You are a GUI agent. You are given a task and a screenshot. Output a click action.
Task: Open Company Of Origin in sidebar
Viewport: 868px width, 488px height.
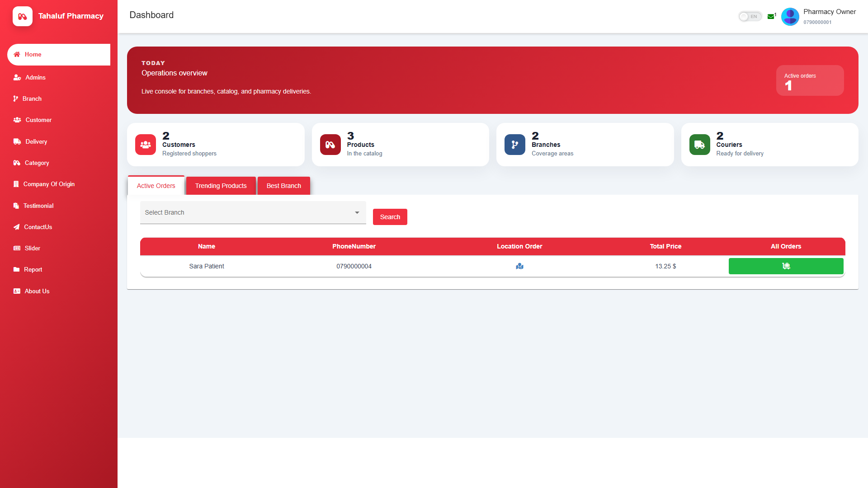(59, 184)
